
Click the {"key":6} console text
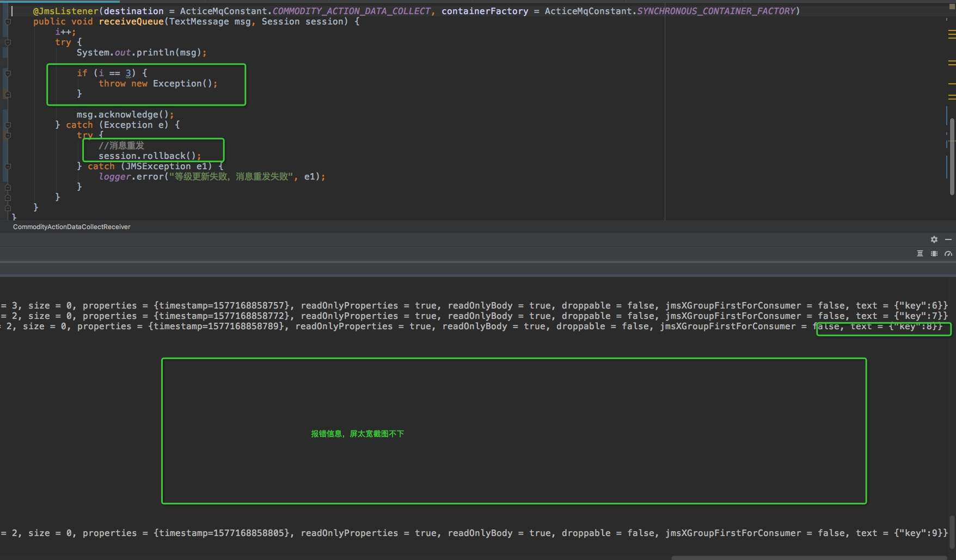click(x=918, y=306)
